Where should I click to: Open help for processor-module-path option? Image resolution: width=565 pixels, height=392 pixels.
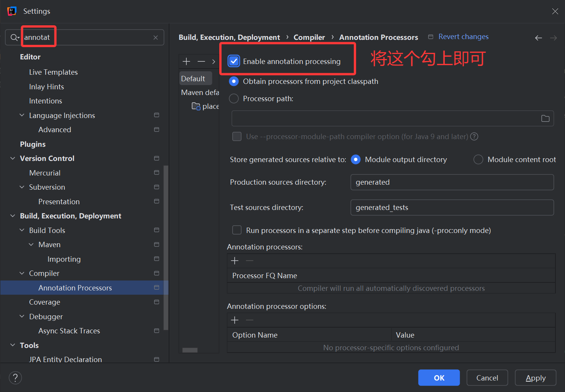point(474,136)
